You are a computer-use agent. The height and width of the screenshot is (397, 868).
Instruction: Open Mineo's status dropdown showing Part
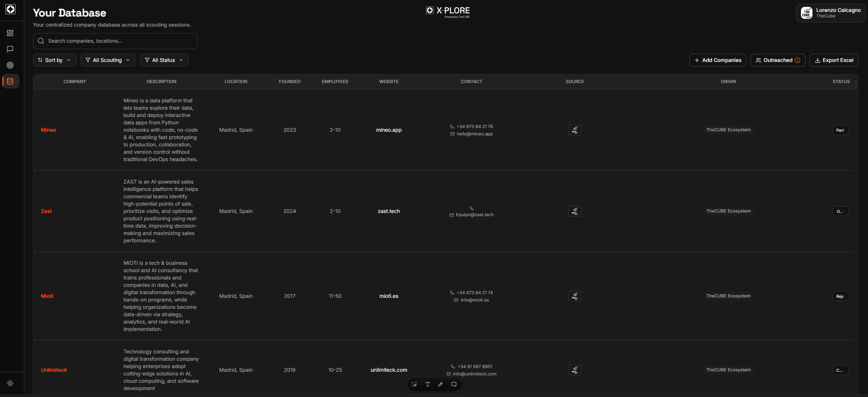[840, 130]
